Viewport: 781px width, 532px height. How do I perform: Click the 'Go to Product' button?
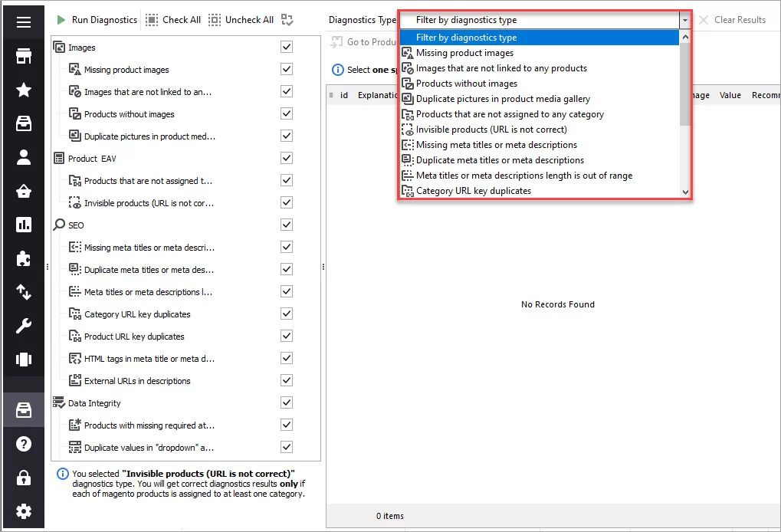(x=364, y=42)
